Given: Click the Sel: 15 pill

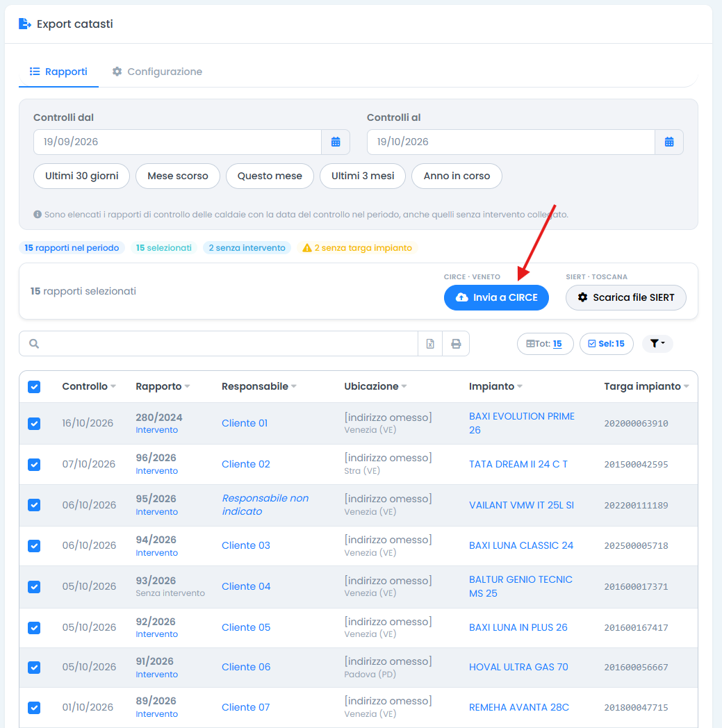Looking at the screenshot, I should (x=607, y=344).
